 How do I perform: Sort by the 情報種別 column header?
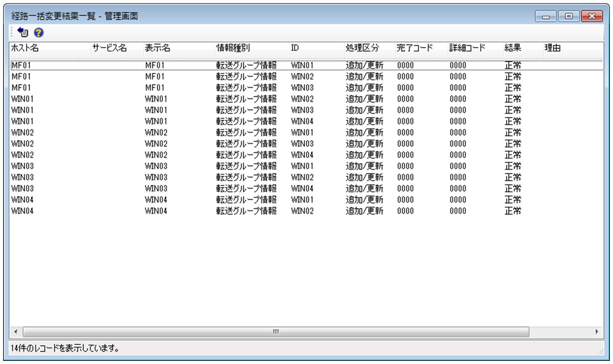pos(252,48)
